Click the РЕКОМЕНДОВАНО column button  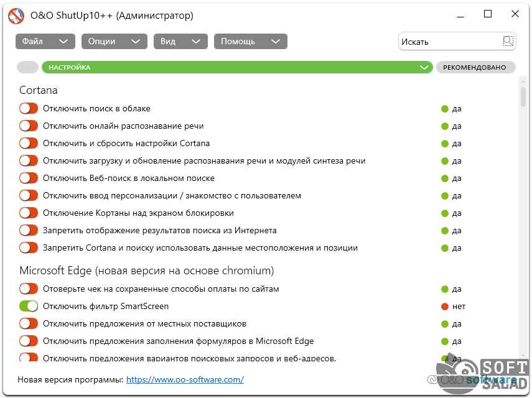pyautogui.click(x=475, y=67)
